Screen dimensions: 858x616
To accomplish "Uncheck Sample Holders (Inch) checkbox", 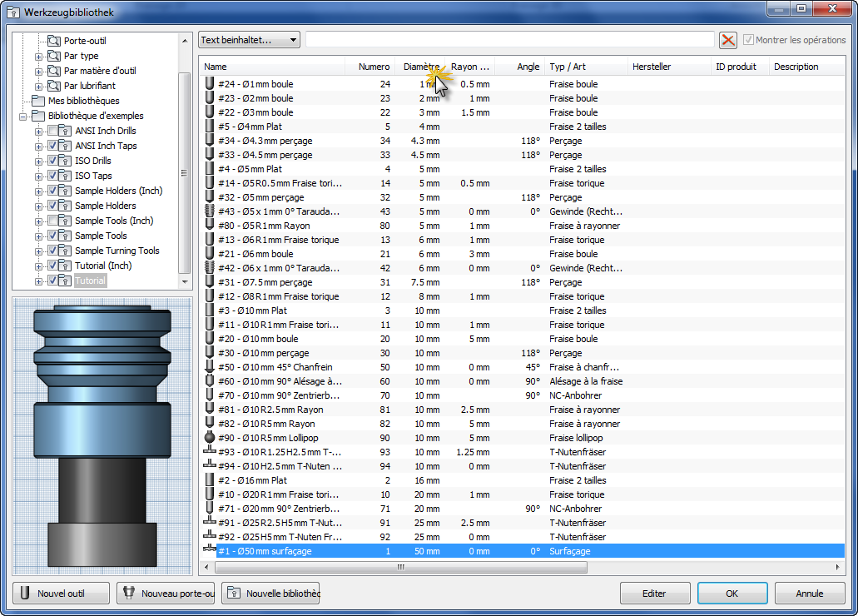I will 52,191.
